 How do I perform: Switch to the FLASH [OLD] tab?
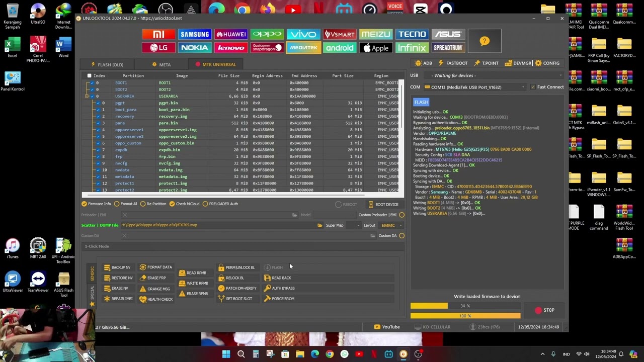click(107, 64)
